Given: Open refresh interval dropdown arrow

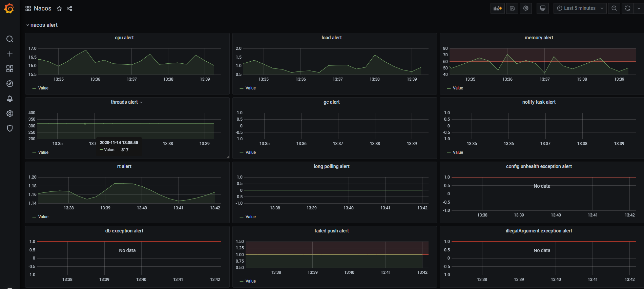Looking at the screenshot, I should [x=639, y=8].
